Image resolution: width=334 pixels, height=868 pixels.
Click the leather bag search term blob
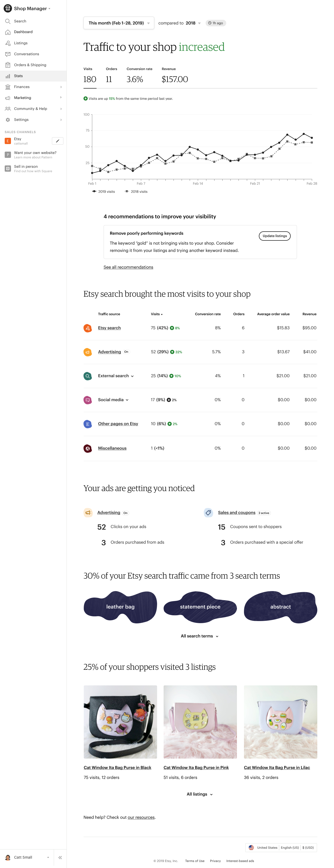pyautogui.click(x=121, y=606)
